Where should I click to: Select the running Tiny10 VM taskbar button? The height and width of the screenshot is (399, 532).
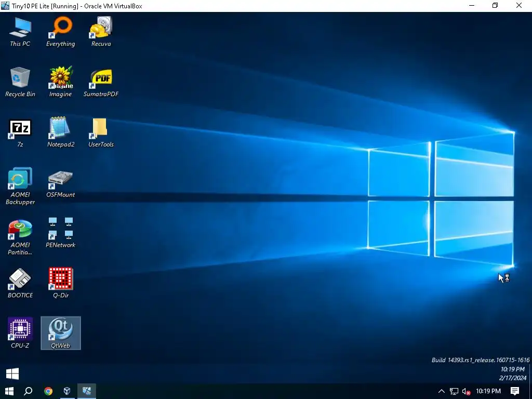[x=87, y=391]
